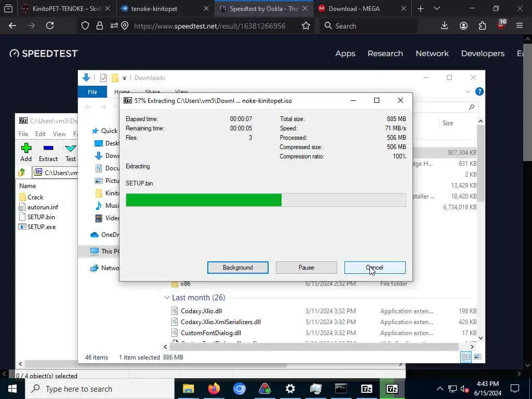
Task: Collapse the Last month (26) group
Action: pyautogui.click(x=167, y=298)
